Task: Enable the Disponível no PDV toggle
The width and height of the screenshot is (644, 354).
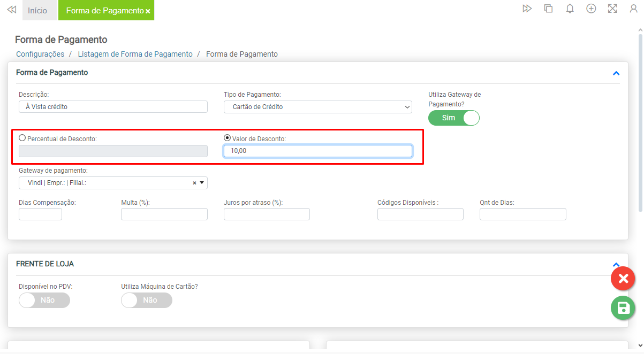Action: [44, 301]
